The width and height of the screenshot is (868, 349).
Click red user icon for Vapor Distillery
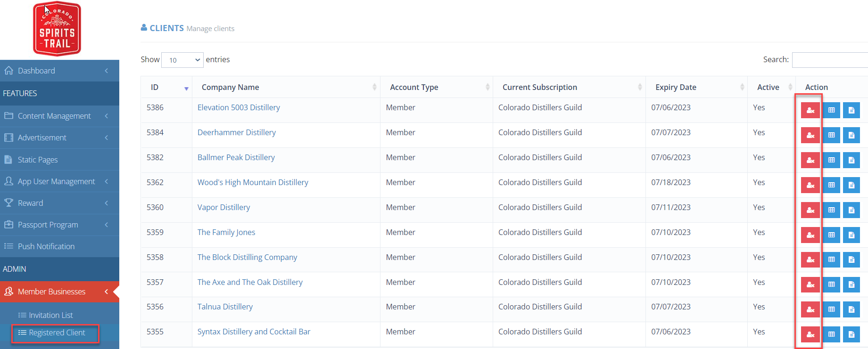click(810, 210)
